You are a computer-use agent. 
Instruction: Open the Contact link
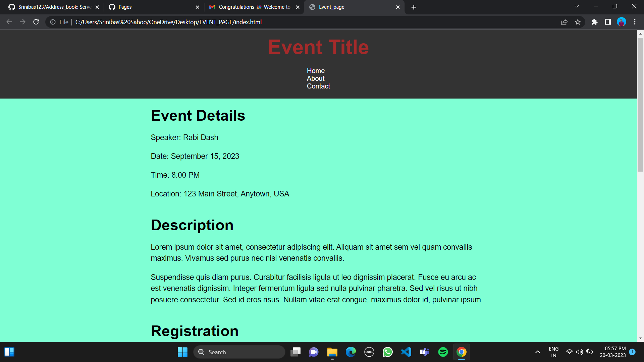[318, 86]
